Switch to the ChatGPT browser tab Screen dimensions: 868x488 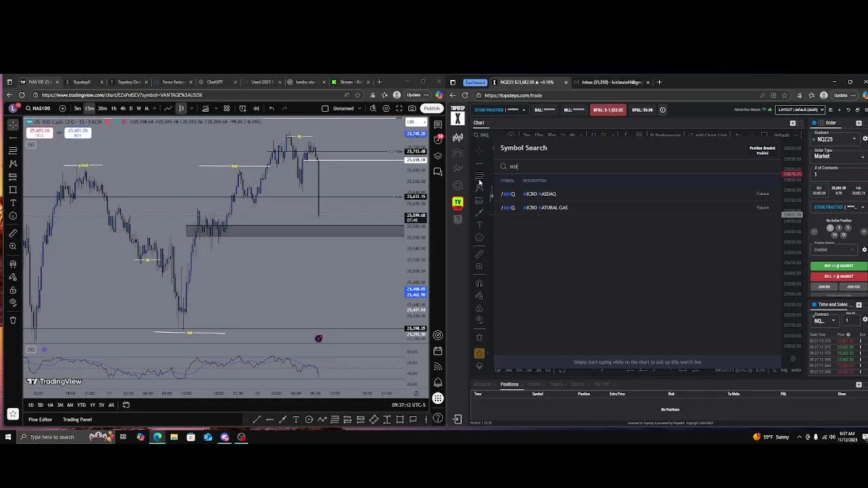point(216,82)
